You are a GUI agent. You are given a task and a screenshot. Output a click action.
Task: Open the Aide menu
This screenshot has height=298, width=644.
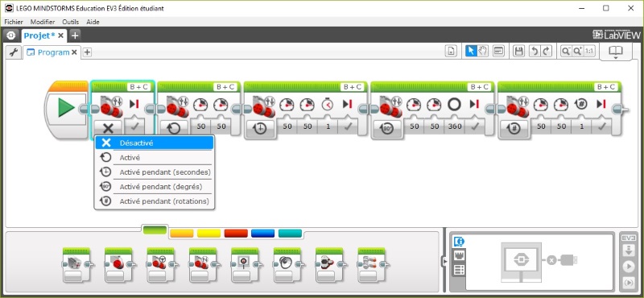93,22
